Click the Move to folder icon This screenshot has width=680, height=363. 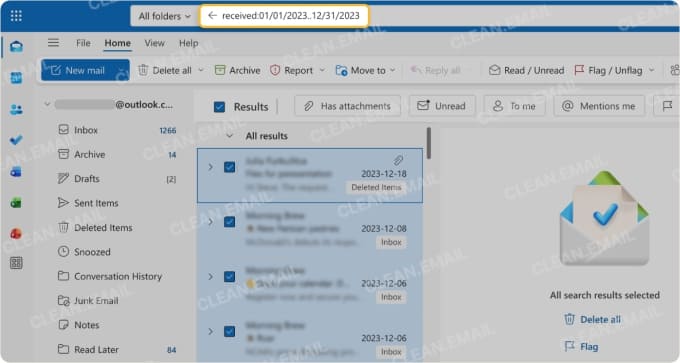(341, 70)
